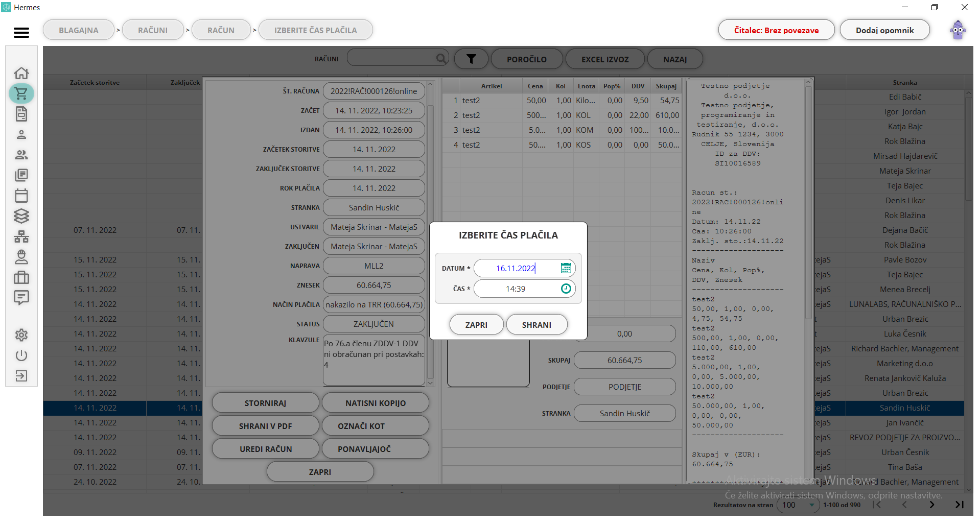Screen dimensions: 980x525
Task: Open the clock picker in ČAS field
Action: [x=566, y=289]
